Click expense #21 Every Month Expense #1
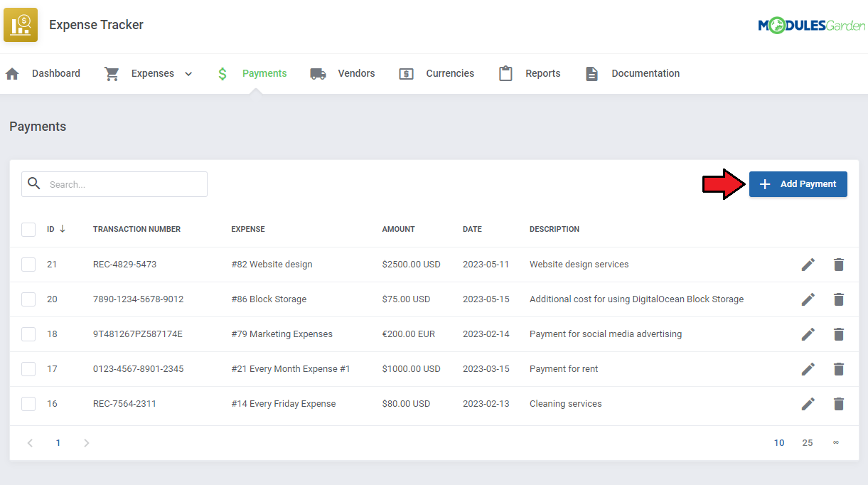The image size is (868, 485). (x=291, y=369)
